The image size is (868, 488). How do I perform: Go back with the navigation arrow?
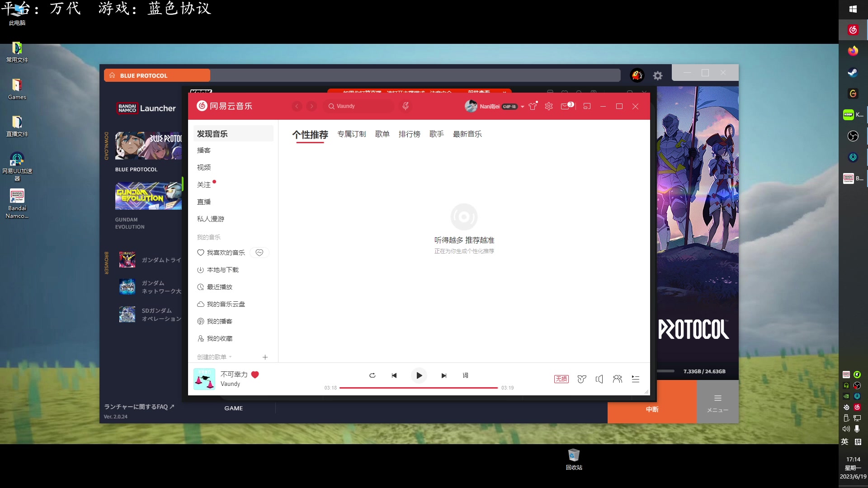pyautogui.click(x=297, y=106)
